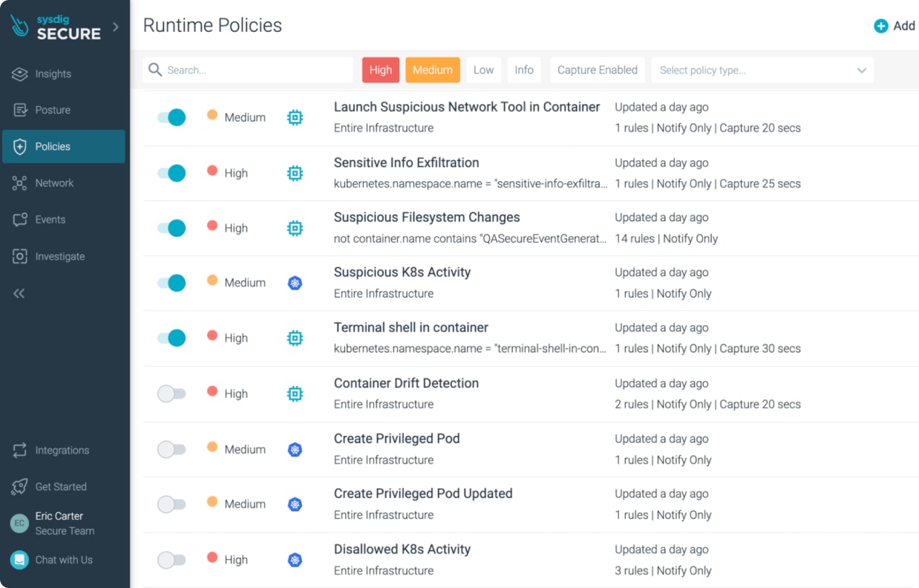919x588 pixels.
Task: Click chip icon for Suspicious Filesystem Changes
Action: (x=295, y=228)
